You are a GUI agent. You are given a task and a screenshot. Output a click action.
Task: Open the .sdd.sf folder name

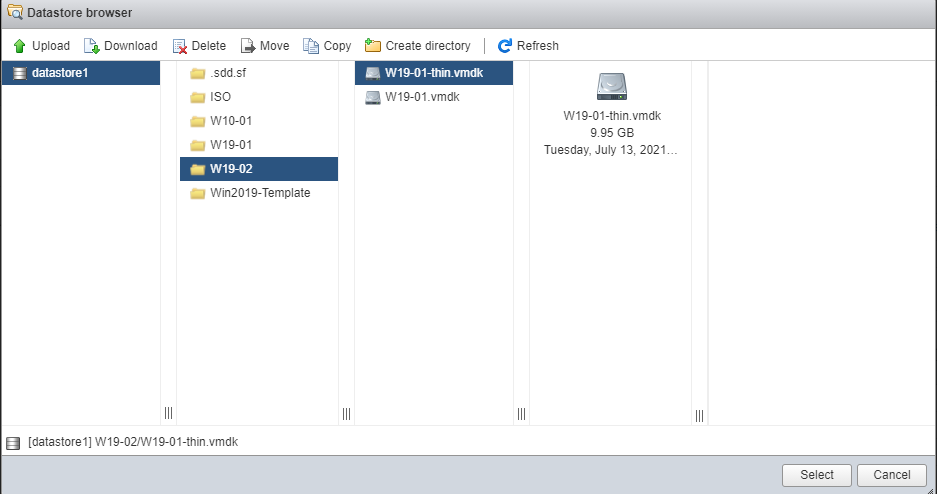click(x=228, y=73)
